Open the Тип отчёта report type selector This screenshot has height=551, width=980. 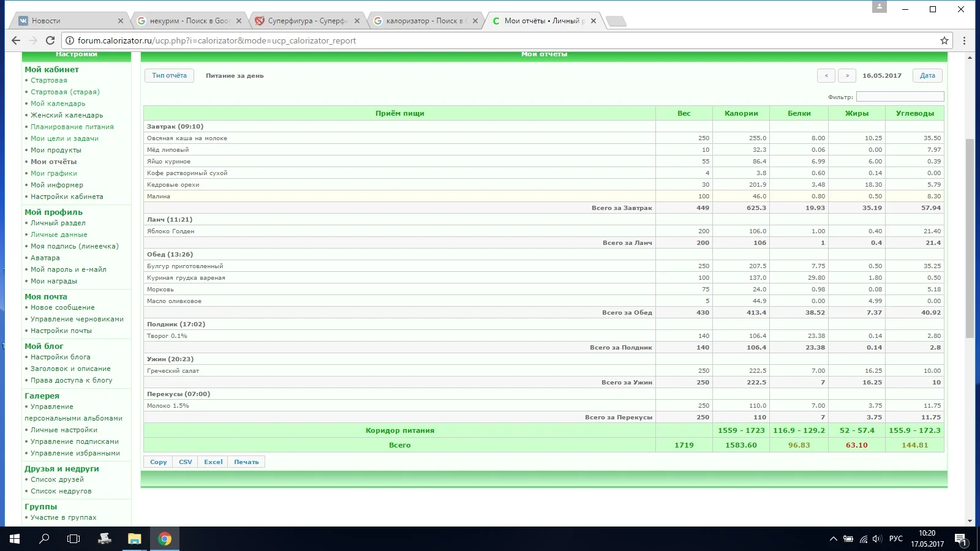[170, 75]
